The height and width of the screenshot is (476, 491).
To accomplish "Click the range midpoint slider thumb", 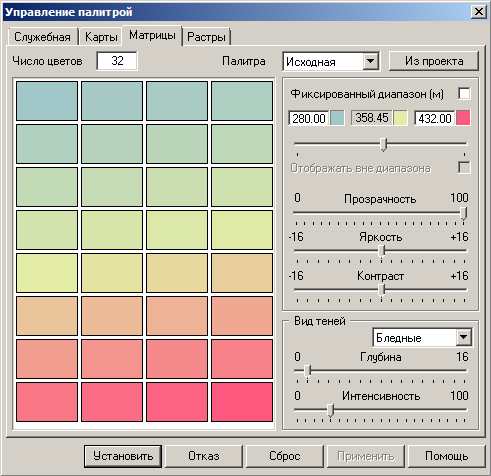I will click(384, 145).
